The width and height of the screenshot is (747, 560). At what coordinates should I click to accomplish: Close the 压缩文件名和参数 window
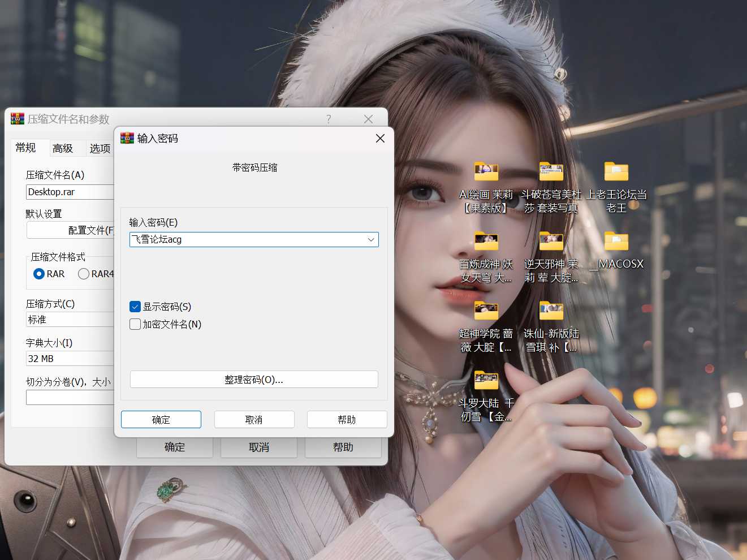coord(368,119)
